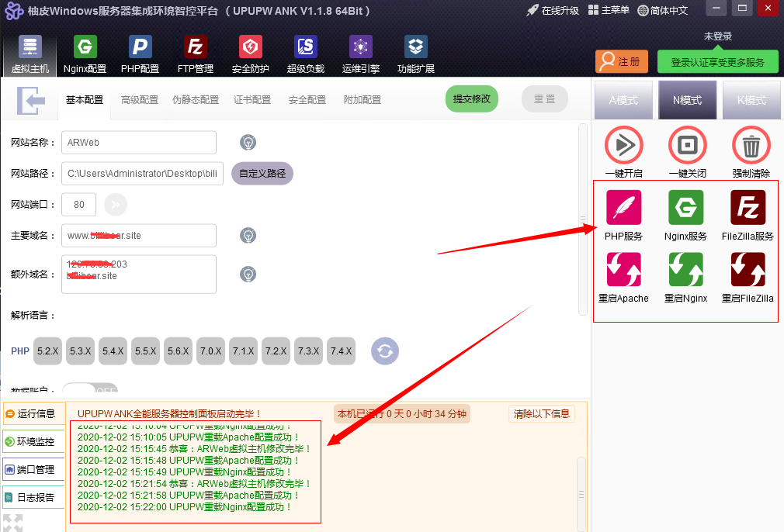Select PHP version 5.2X
The image size is (784, 532).
47,351
